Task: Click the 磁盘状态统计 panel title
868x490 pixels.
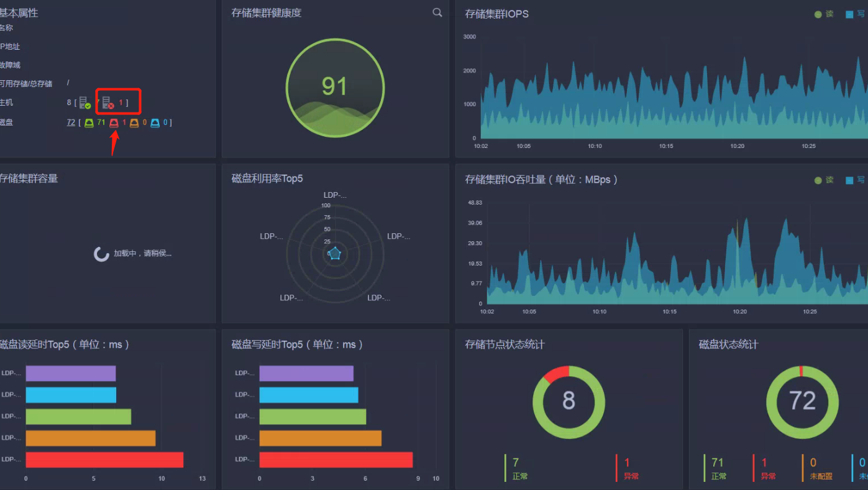Action: click(x=729, y=344)
